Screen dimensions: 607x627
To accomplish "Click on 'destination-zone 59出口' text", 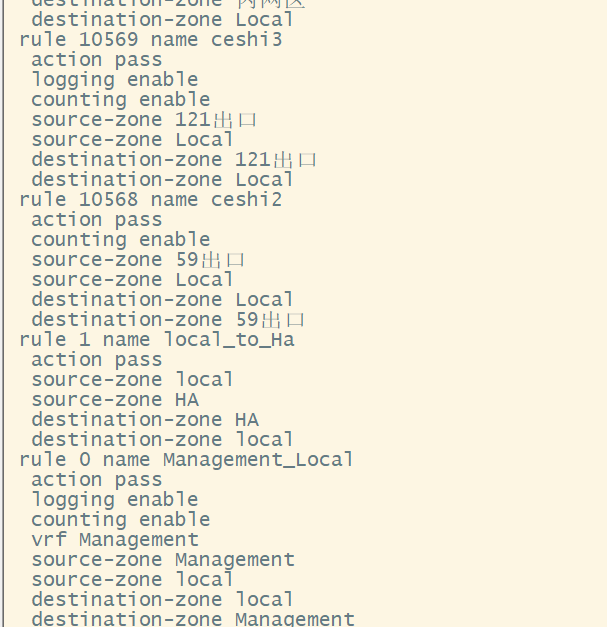I will [168, 320].
